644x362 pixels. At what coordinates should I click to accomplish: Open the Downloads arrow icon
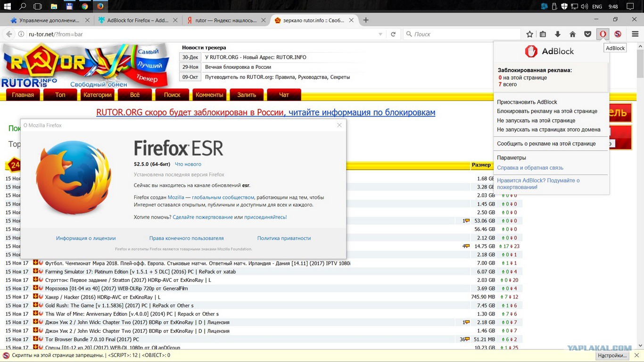coord(558,34)
